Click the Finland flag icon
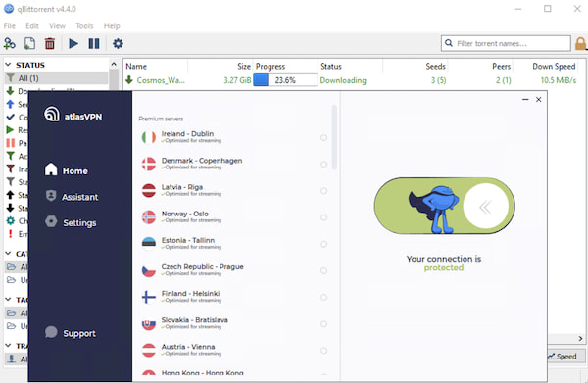Viewport: 588px width, 383px height. (149, 297)
